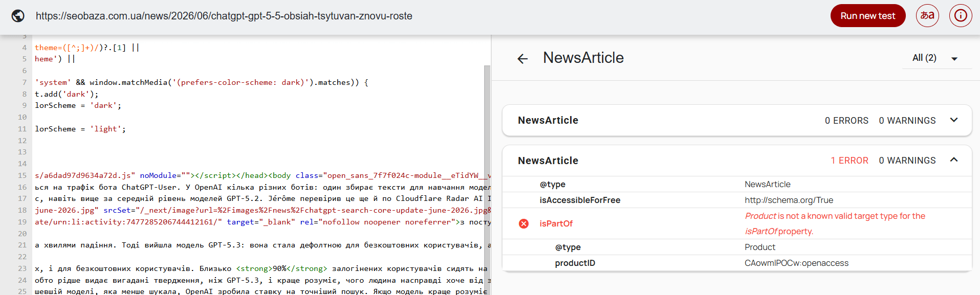Select the isPartOf property row label
The width and height of the screenshot is (980, 295).
(x=556, y=223)
